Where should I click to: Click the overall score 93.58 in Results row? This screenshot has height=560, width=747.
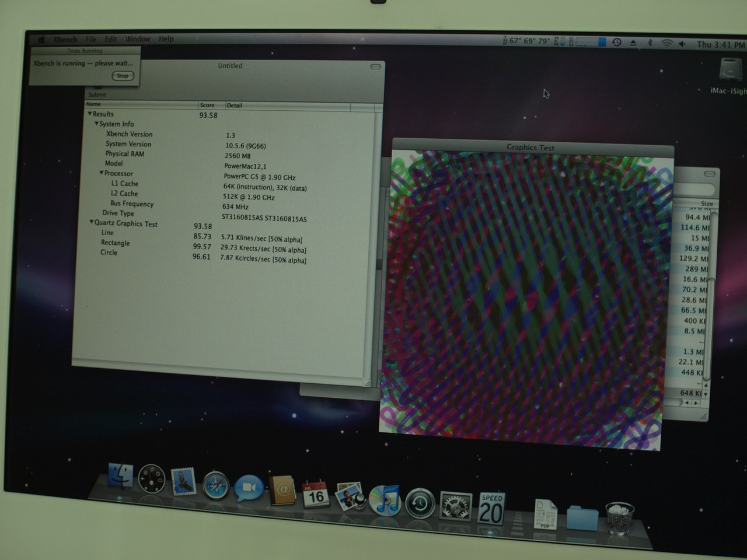[x=208, y=116]
